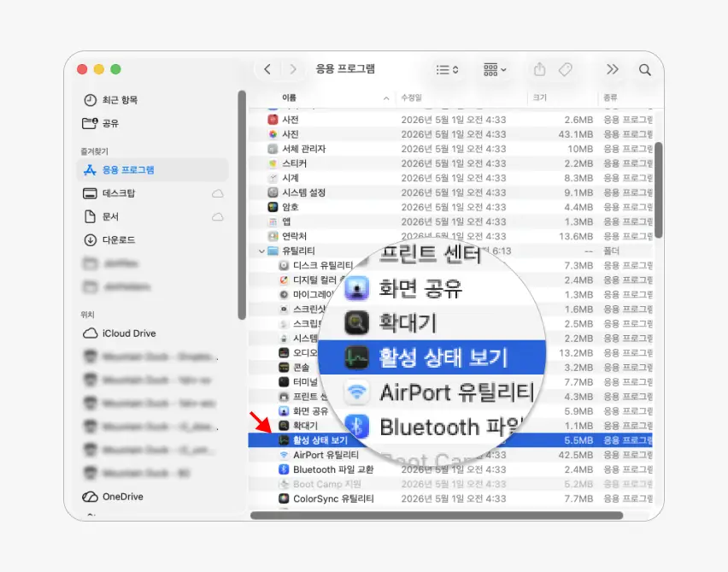Select the 터미널 app icon
The image size is (728, 572).
pos(284,382)
